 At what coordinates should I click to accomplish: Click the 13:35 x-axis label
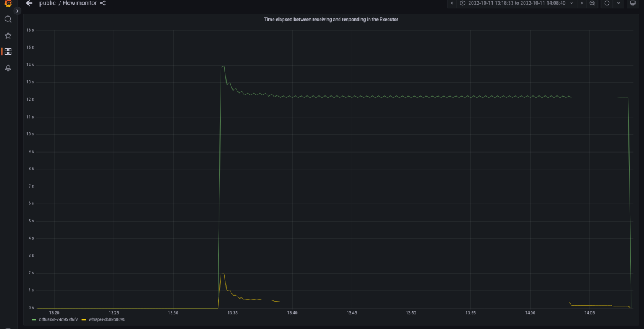coord(233,312)
